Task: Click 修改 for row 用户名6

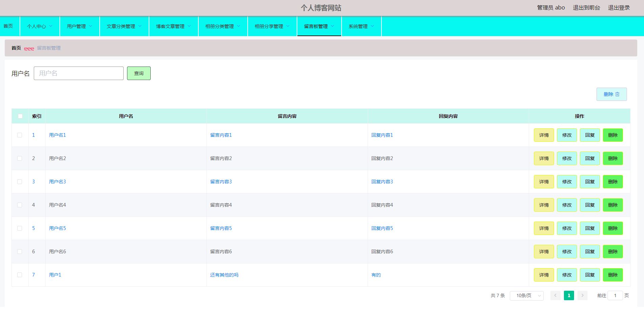Action: pyautogui.click(x=567, y=252)
